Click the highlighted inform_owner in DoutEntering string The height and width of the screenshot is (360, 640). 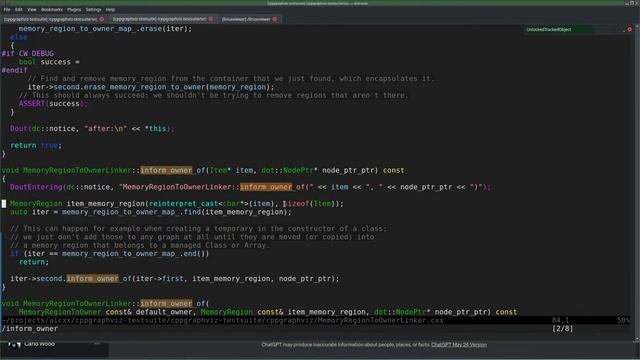point(266,187)
